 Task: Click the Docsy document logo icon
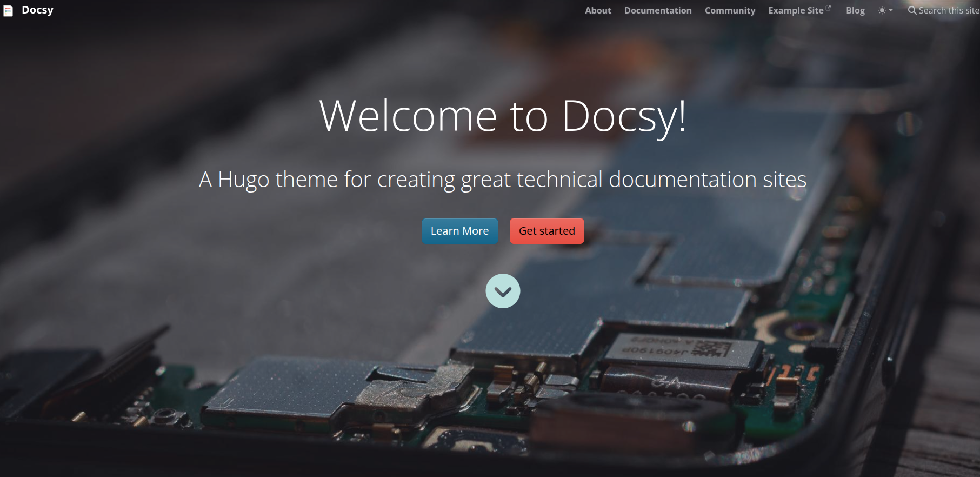pyautogui.click(x=8, y=11)
